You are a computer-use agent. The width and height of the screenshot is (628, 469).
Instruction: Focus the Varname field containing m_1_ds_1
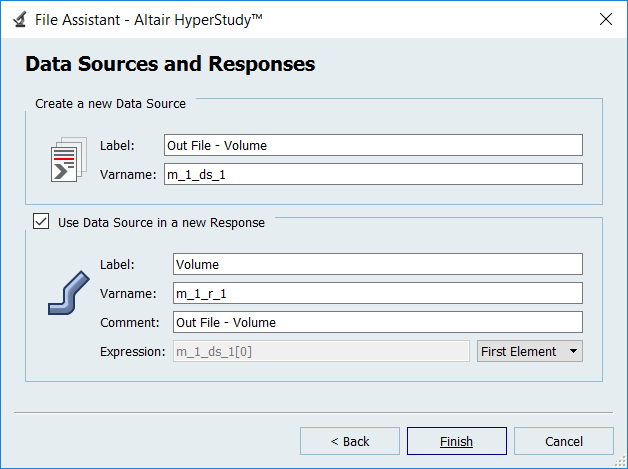[x=372, y=174]
